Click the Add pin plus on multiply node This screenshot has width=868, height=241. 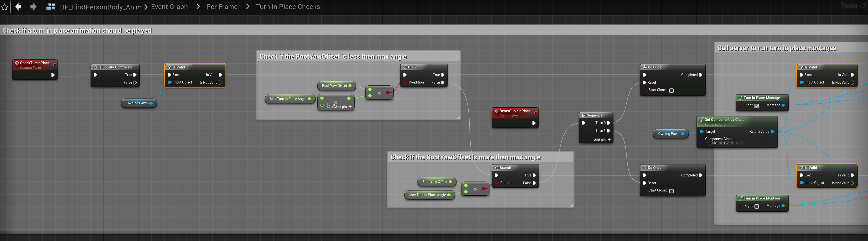click(x=350, y=107)
